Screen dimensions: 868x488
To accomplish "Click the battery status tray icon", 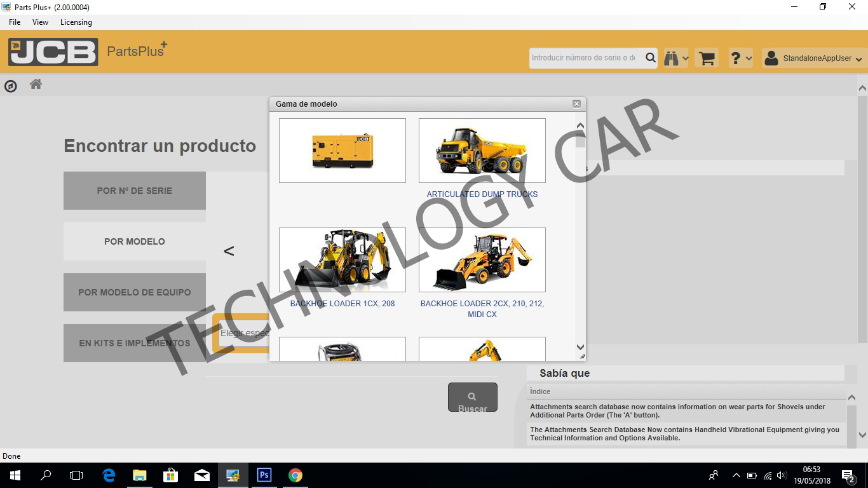I will pos(752,475).
